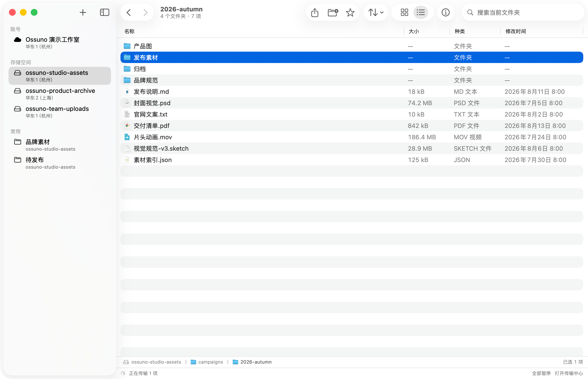Open the 待发布 favorite folder
The width and height of the screenshot is (588, 379).
60,163
